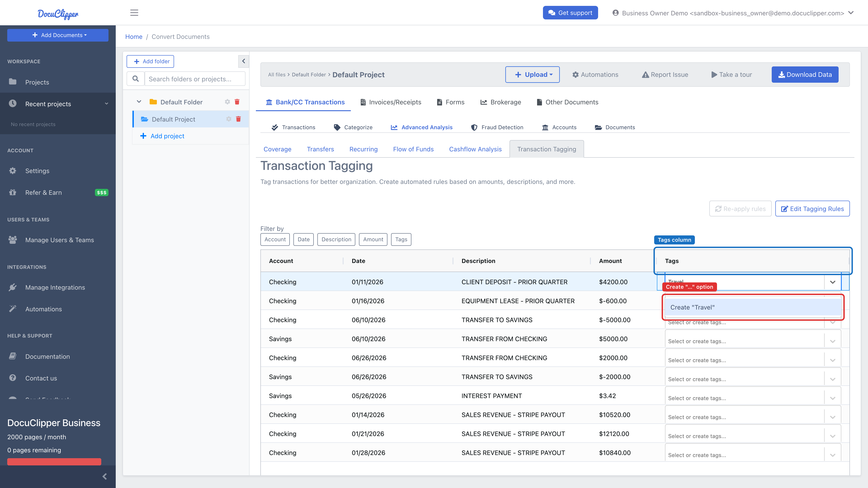Collapse the Default Folder tree node
The image size is (868, 488).
(x=139, y=101)
